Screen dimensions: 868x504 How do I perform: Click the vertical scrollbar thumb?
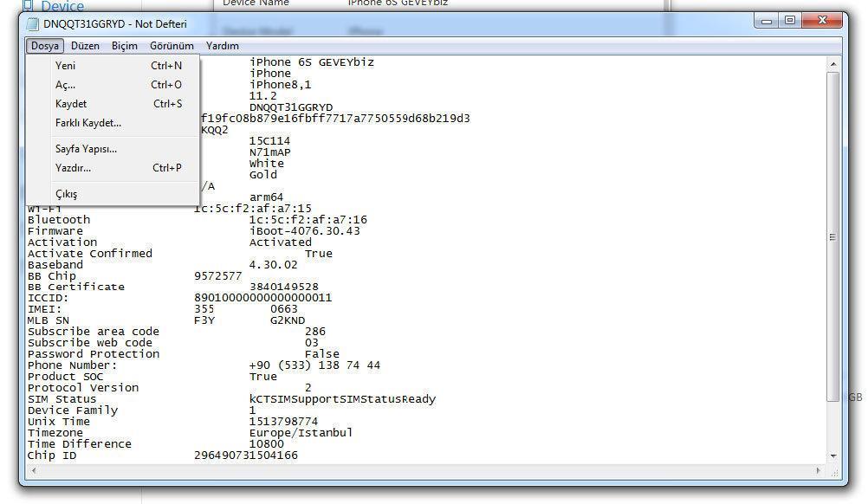[x=833, y=236]
